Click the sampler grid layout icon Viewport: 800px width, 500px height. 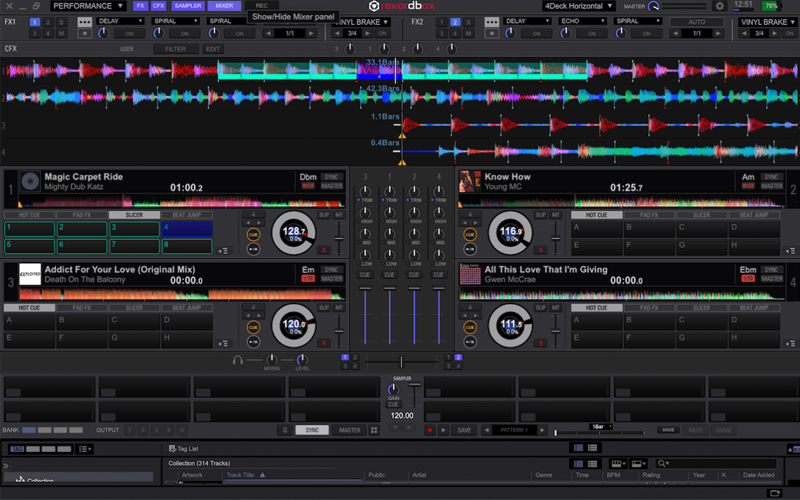(x=374, y=430)
